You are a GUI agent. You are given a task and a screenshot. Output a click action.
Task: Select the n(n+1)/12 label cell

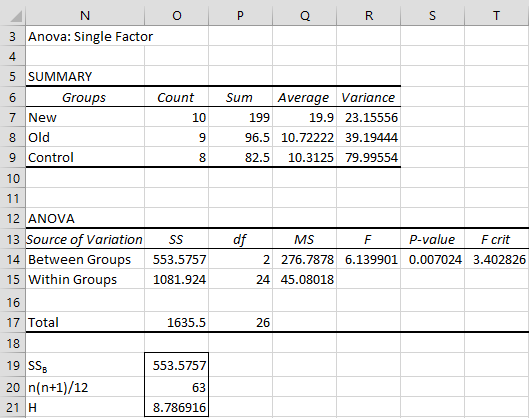[x=85, y=387]
